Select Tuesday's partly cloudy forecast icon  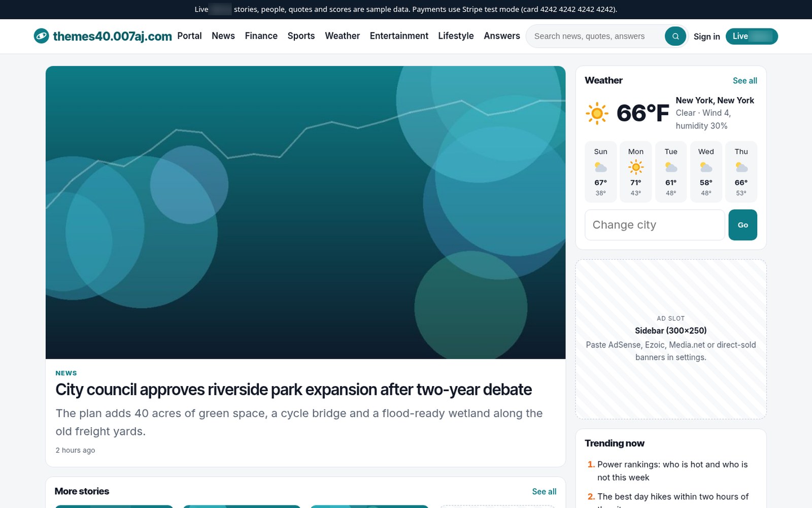tap(671, 167)
